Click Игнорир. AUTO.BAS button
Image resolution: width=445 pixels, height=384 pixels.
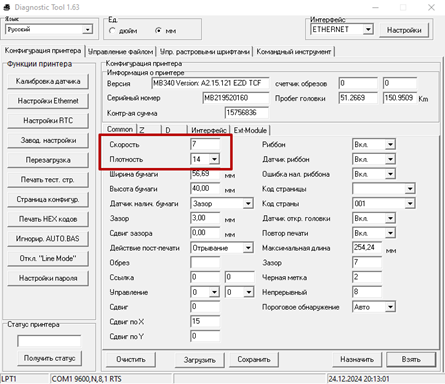point(48,239)
